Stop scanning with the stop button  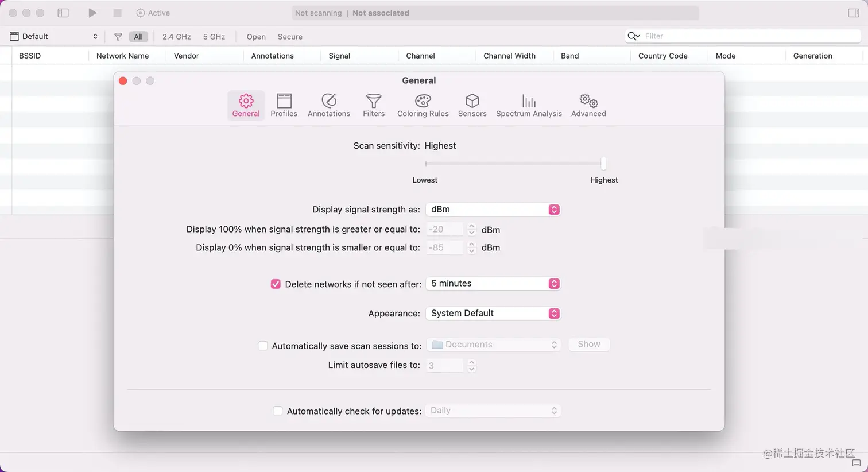pyautogui.click(x=117, y=13)
